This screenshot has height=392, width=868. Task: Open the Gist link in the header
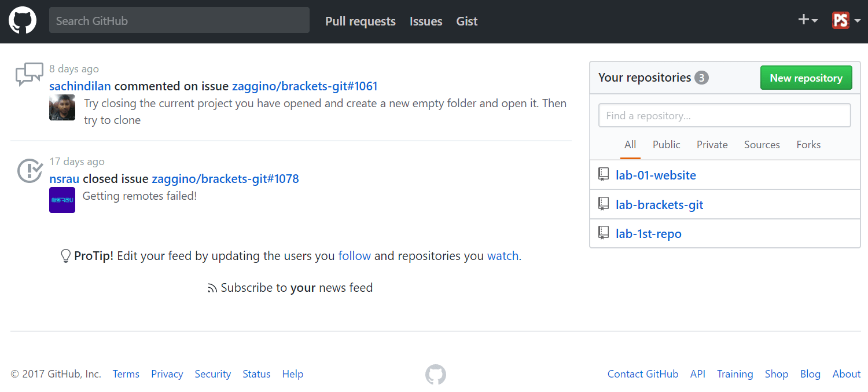467,21
